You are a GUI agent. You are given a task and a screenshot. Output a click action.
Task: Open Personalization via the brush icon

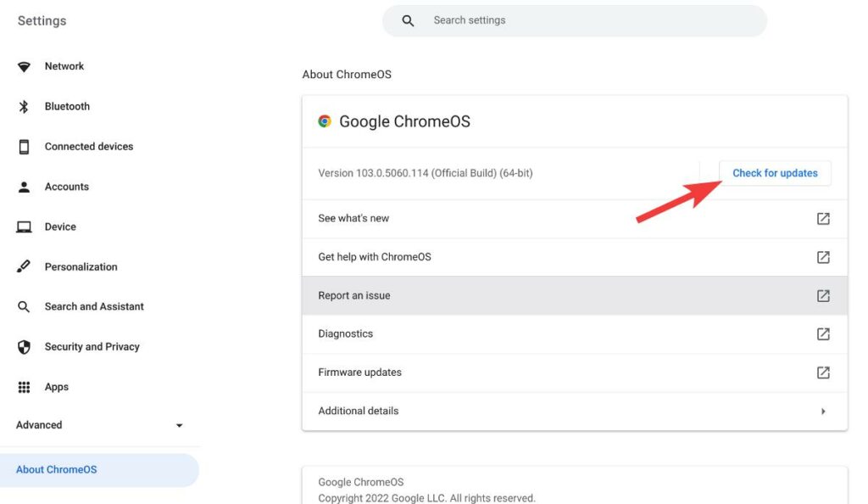(x=25, y=266)
